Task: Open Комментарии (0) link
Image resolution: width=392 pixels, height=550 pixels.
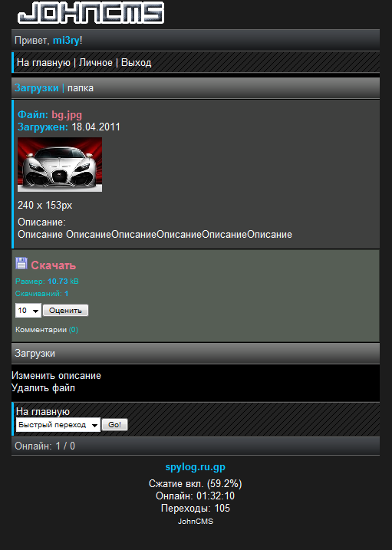Action: 47,330
